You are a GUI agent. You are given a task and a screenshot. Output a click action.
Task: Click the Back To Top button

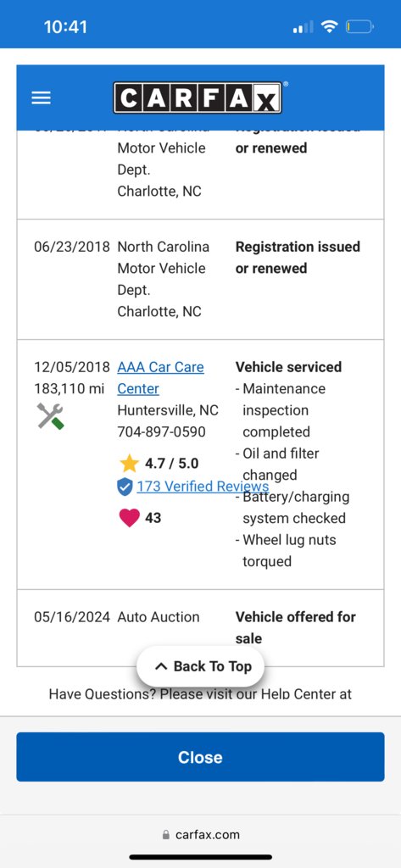(x=200, y=666)
